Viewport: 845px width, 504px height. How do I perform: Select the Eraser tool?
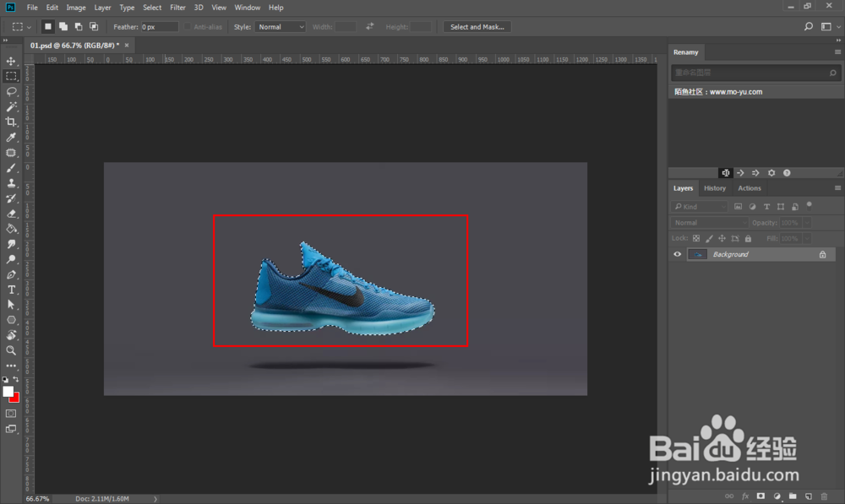coord(11,214)
